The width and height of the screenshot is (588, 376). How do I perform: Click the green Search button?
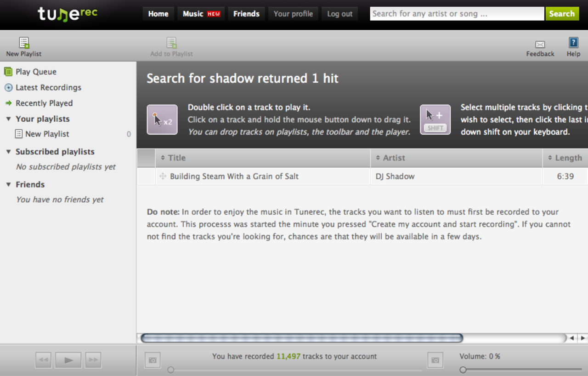point(561,14)
